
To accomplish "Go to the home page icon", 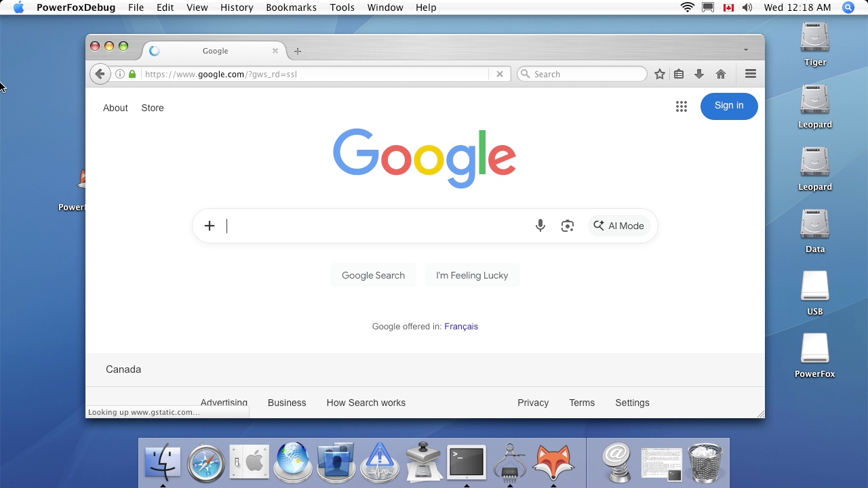I will click(x=721, y=74).
